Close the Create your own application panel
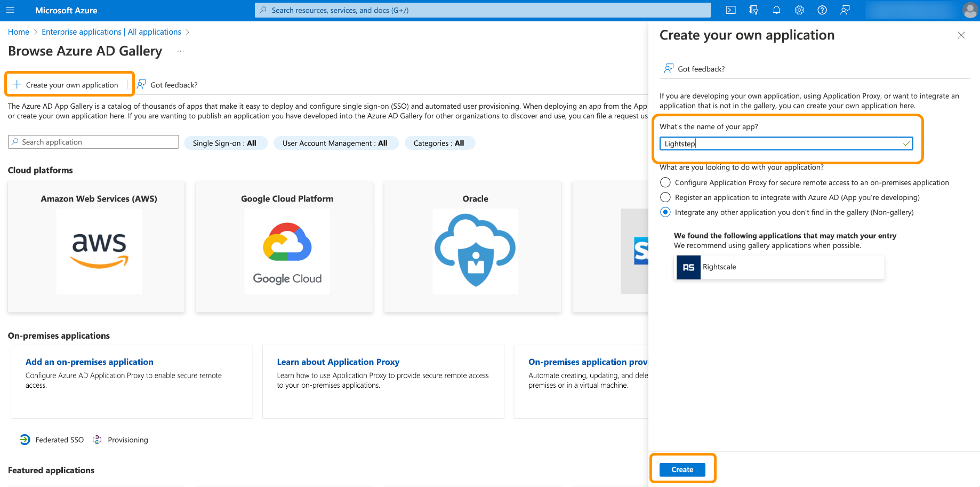Image resolution: width=980 pixels, height=487 pixels. coord(961,35)
